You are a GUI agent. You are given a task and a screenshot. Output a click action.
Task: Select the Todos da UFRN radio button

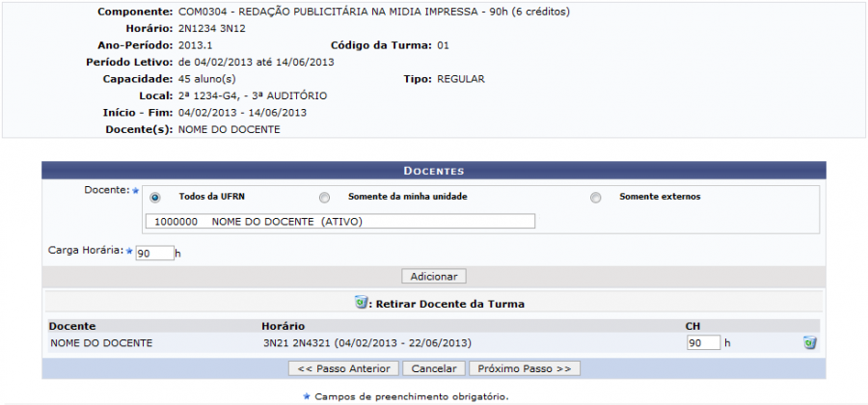pos(155,198)
